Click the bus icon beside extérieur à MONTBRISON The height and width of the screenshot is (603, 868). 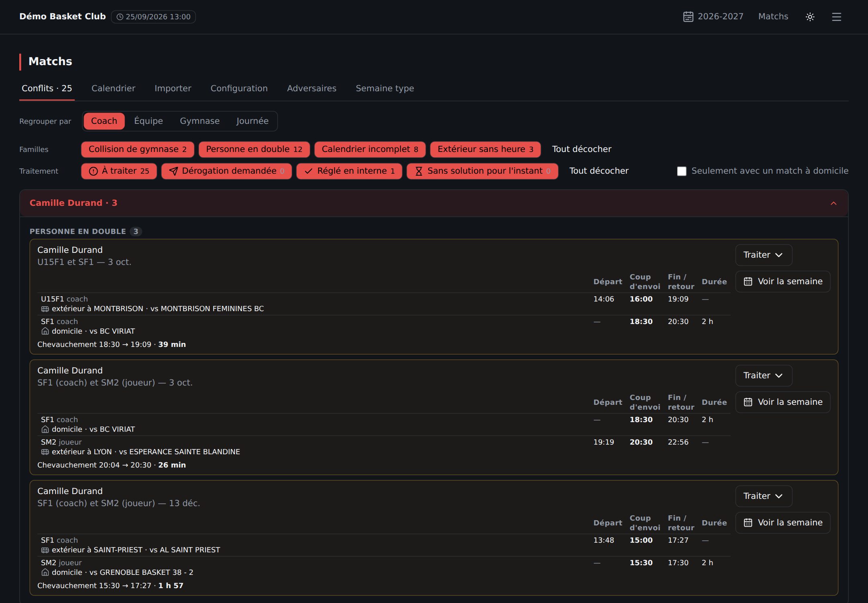coord(45,309)
